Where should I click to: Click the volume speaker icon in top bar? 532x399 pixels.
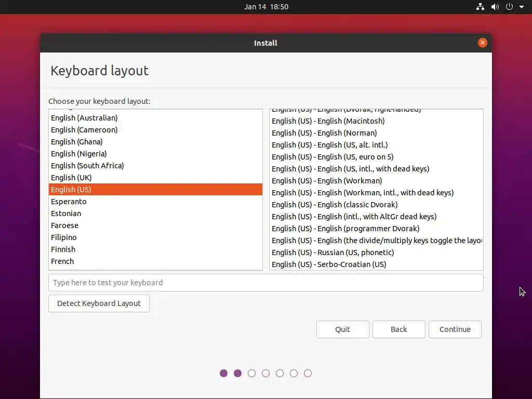tap(495, 7)
